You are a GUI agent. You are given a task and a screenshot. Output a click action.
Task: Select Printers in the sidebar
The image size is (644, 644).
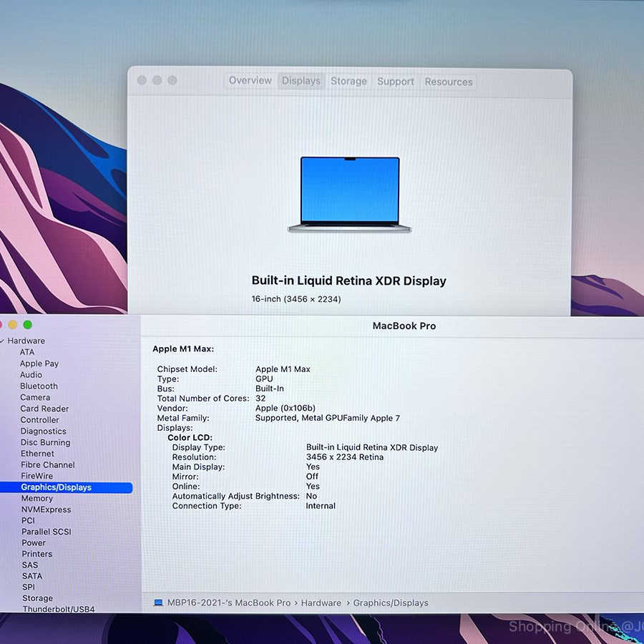pyautogui.click(x=37, y=554)
